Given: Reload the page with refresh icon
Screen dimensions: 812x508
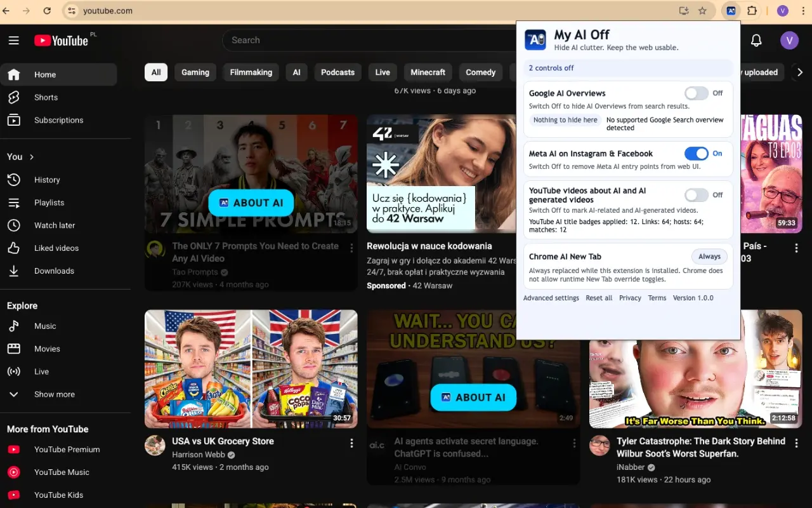Looking at the screenshot, I should [47, 11].
